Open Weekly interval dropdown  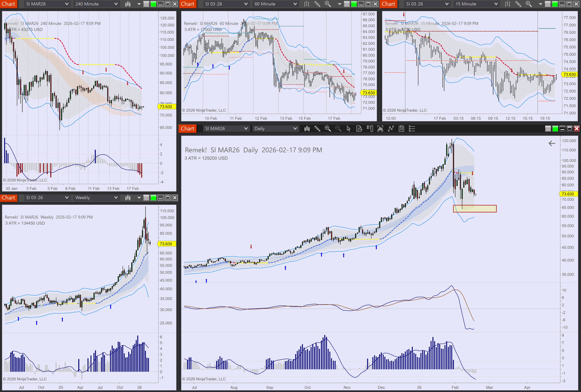point(96,198)
